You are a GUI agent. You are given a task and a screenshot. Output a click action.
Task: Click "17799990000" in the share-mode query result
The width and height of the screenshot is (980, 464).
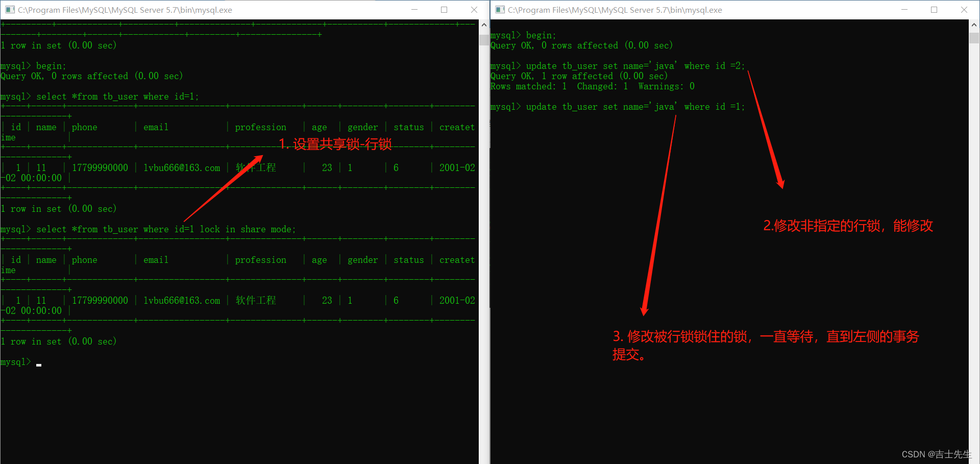[100, 301]
